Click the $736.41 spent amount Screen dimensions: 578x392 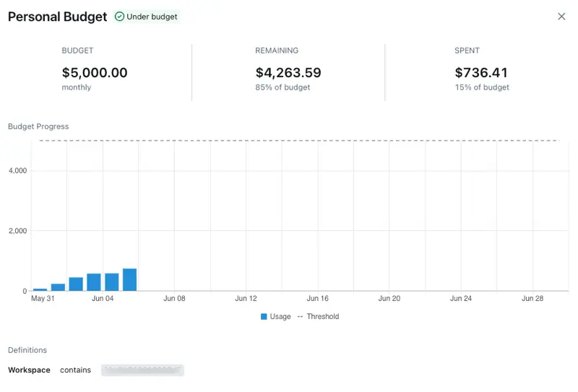483,73
